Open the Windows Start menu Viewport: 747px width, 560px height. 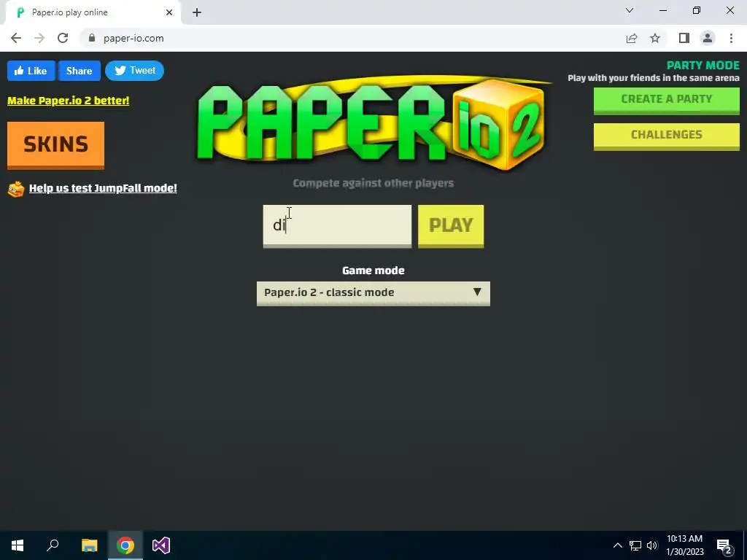point(18,545)
